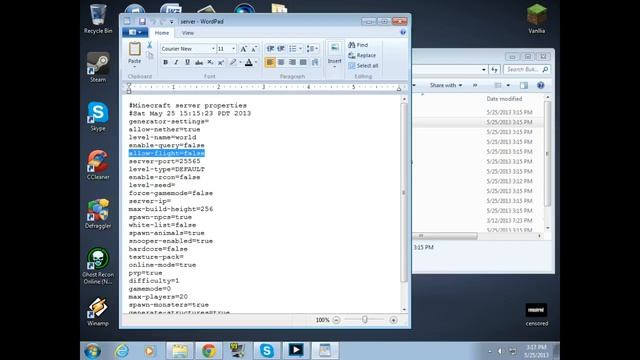Open the Windows Start button
The width and height of the screenshot is (640, 360).
[93, 351]
